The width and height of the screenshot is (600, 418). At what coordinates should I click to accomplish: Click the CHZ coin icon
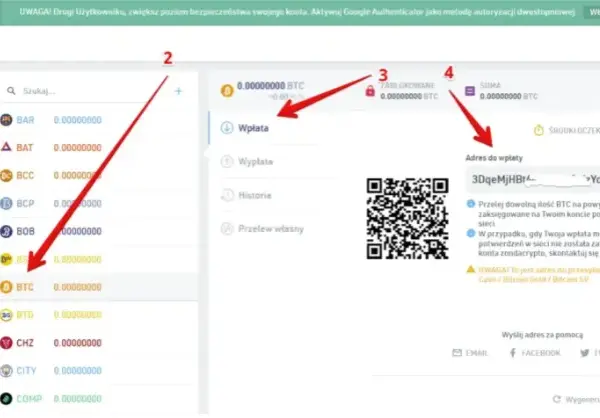(x=6, y=343)
